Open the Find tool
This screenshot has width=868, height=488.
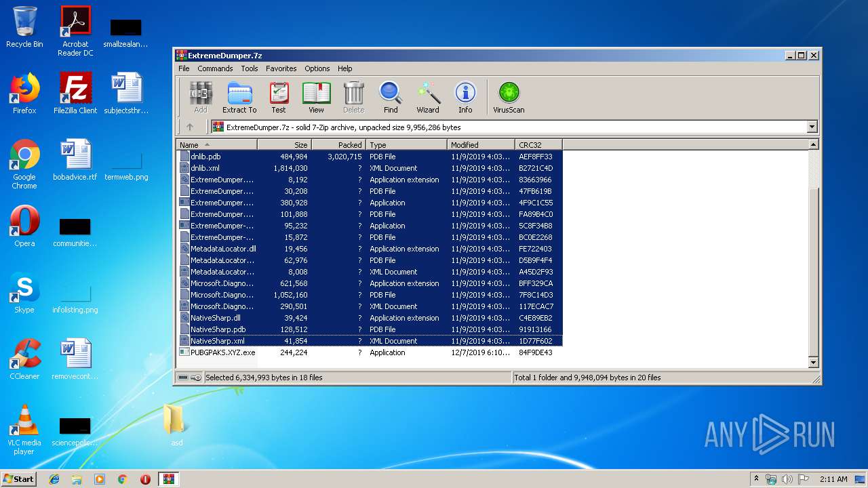[x=391, y=98]
